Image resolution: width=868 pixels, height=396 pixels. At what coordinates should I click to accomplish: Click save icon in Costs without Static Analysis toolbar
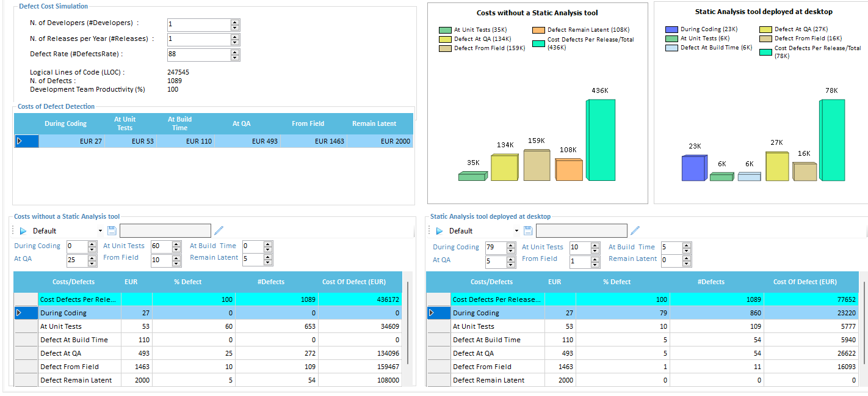tap(112, 230)
